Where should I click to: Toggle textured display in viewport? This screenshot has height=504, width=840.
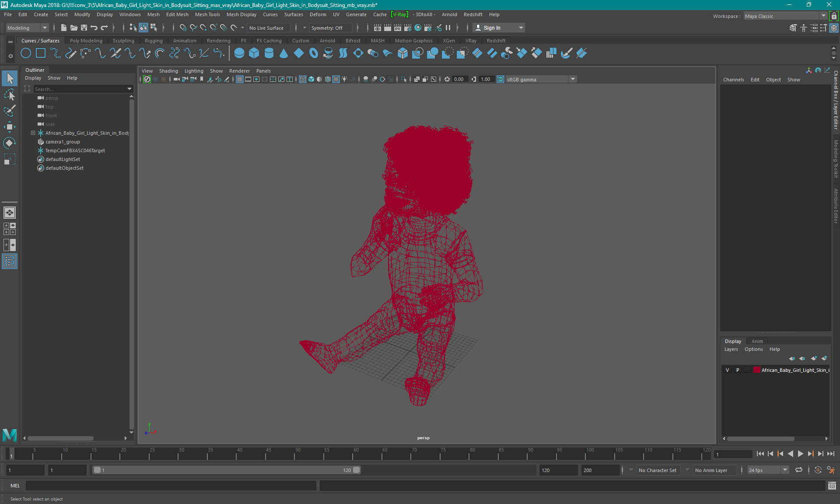click(336, 79)
